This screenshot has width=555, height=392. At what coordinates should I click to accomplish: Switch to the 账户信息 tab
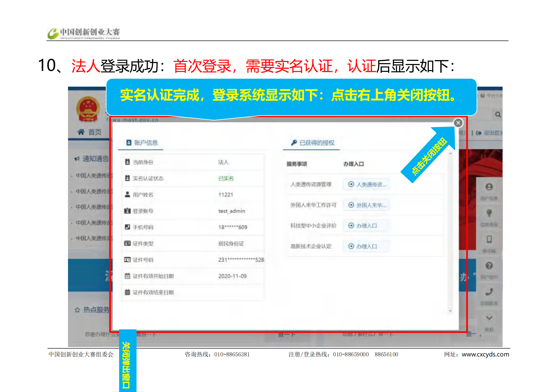tap(142, 143)
